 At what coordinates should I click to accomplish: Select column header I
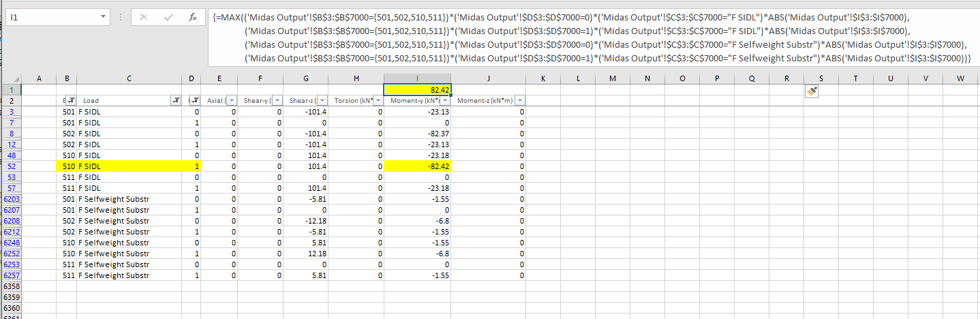[x=417, y=78]
